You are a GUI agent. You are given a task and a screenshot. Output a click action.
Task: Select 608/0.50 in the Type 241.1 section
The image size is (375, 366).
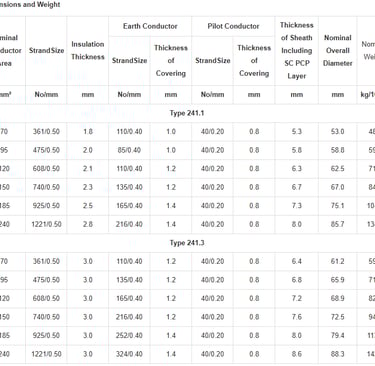tap(46, 169)
